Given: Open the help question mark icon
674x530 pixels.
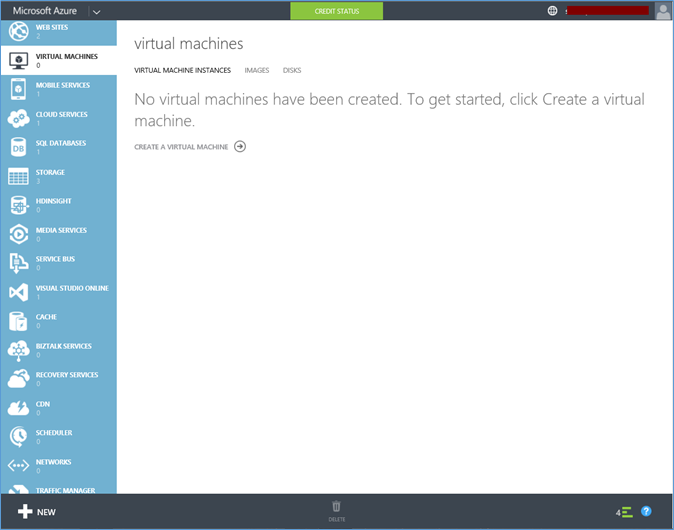Looking at the screenshot, I should point(646,511).
